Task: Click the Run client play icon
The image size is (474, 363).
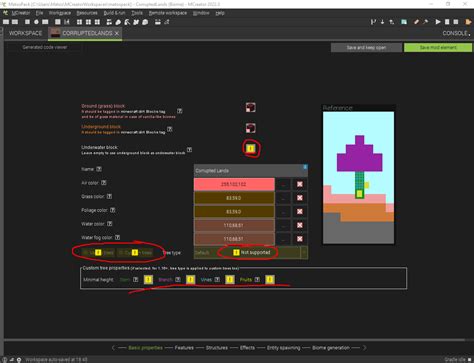Action: 438,22
